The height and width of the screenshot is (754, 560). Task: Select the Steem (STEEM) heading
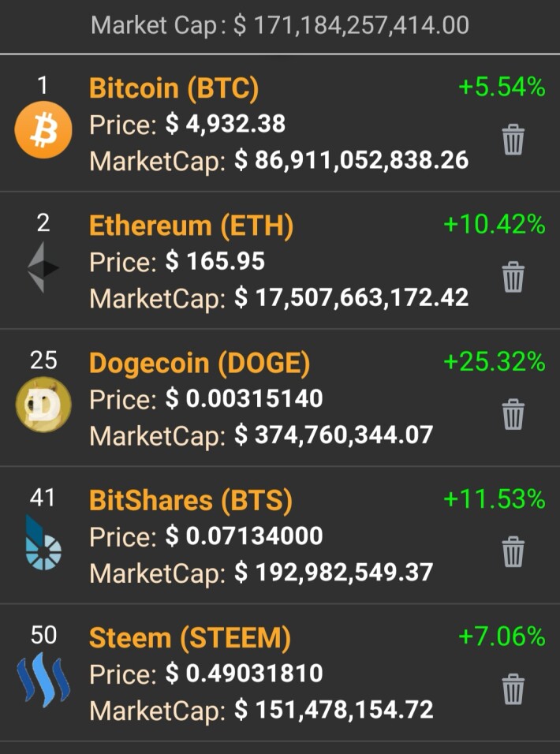click(190, 638)
